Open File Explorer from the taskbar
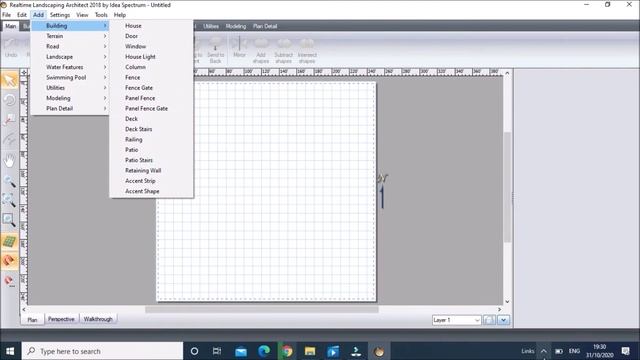640x360 pixels. [x=310, y=351]
